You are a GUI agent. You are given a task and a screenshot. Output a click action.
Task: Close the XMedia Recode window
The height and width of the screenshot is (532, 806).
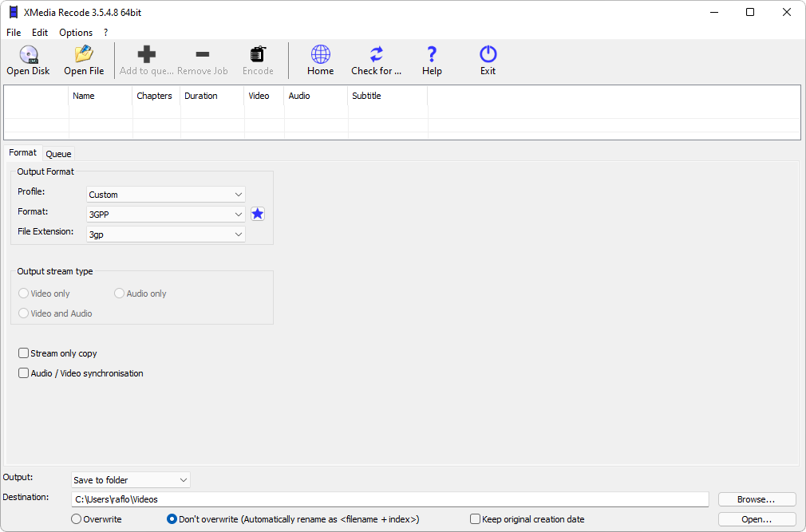(x=787, y=12)
